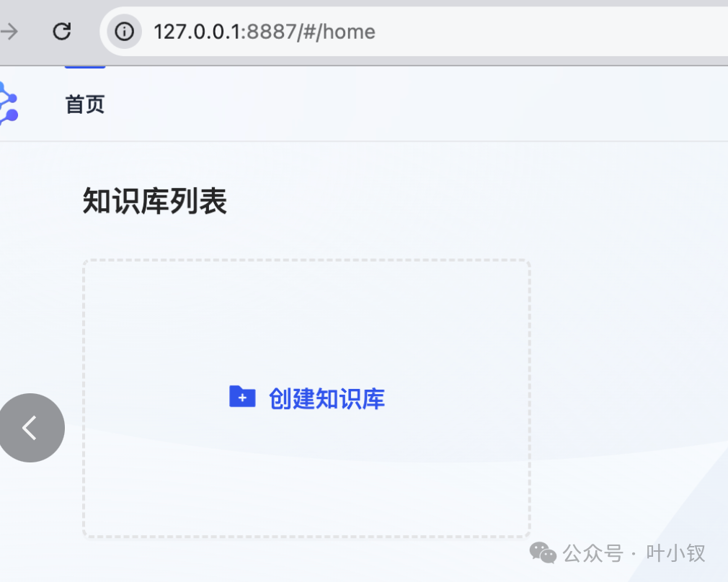
Task: Click the 127.0.0.1:8887/#/home URL text
Action: [x=265, y=32]
